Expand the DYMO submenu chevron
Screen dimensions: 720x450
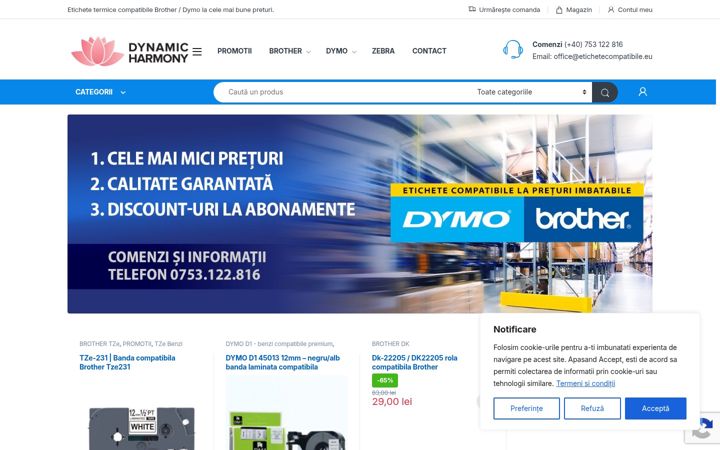tap(354, 52)
